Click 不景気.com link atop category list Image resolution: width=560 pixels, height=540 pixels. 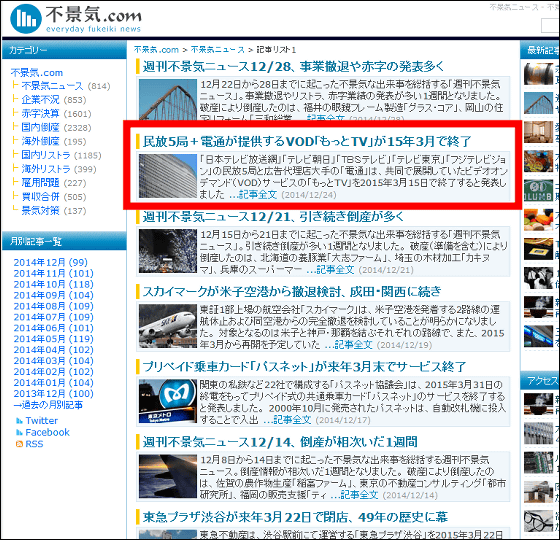point(37,72)
